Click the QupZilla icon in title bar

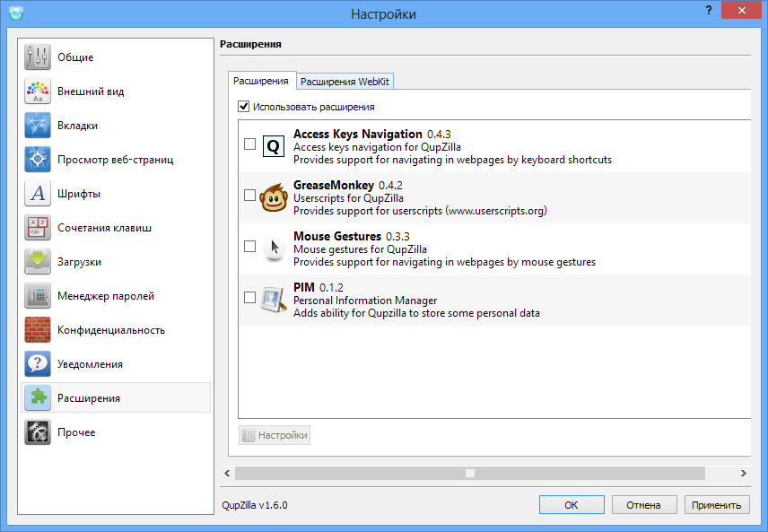point(16,13)
